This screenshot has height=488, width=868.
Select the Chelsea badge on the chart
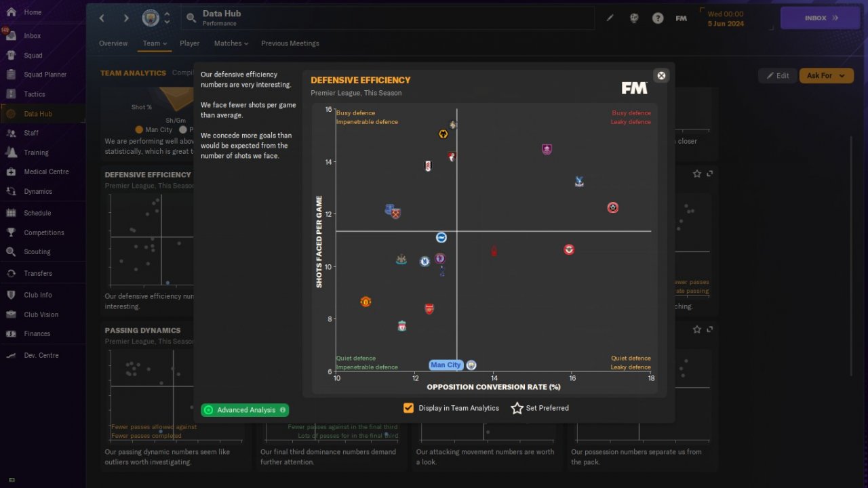click(x=425, y=261)
